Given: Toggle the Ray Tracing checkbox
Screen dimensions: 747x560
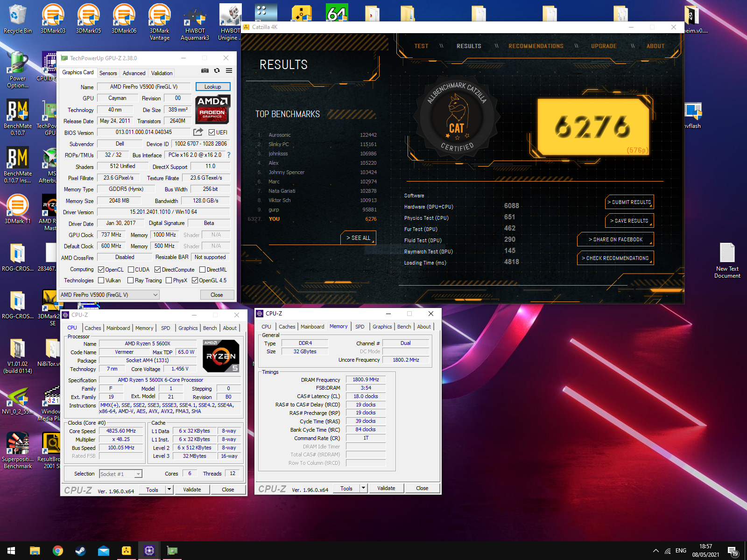Looking at the screenshot, I should click(131, 280).
